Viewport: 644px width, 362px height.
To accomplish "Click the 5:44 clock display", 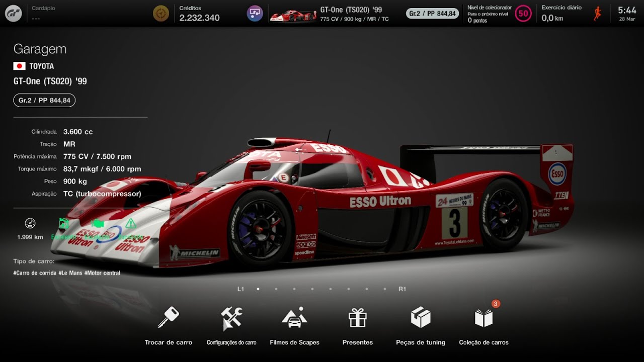I will click(627, 11).
